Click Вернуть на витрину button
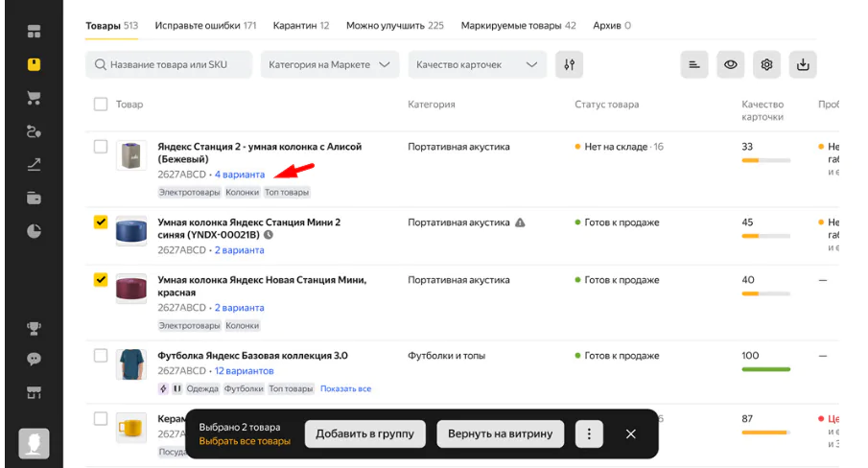 click(x=501, y=433)
